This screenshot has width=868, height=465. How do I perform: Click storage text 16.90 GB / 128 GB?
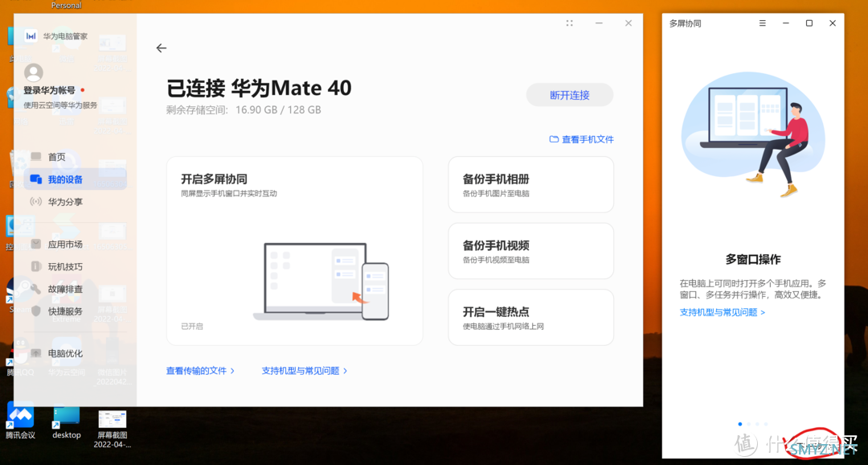[278, 109]
